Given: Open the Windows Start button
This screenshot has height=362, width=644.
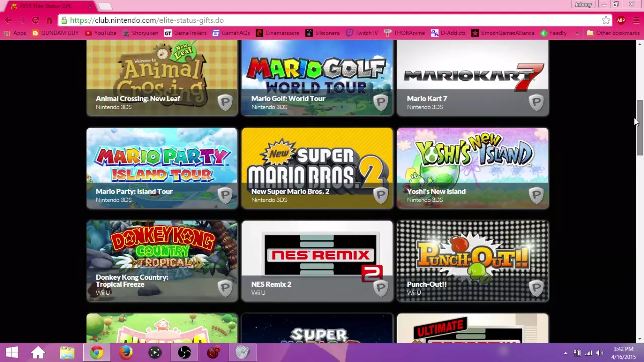Looking at the screenshot, I should (x=12, y=353).
